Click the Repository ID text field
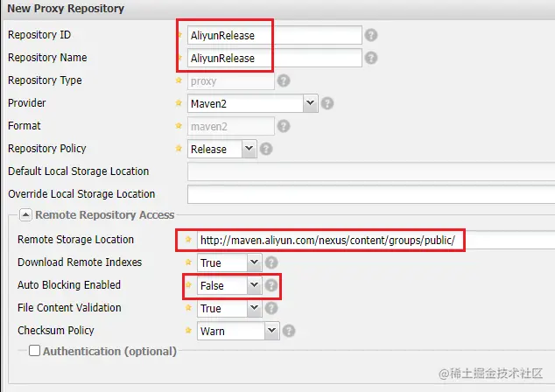This screenshot has height=392, width=555. (274, 35)
